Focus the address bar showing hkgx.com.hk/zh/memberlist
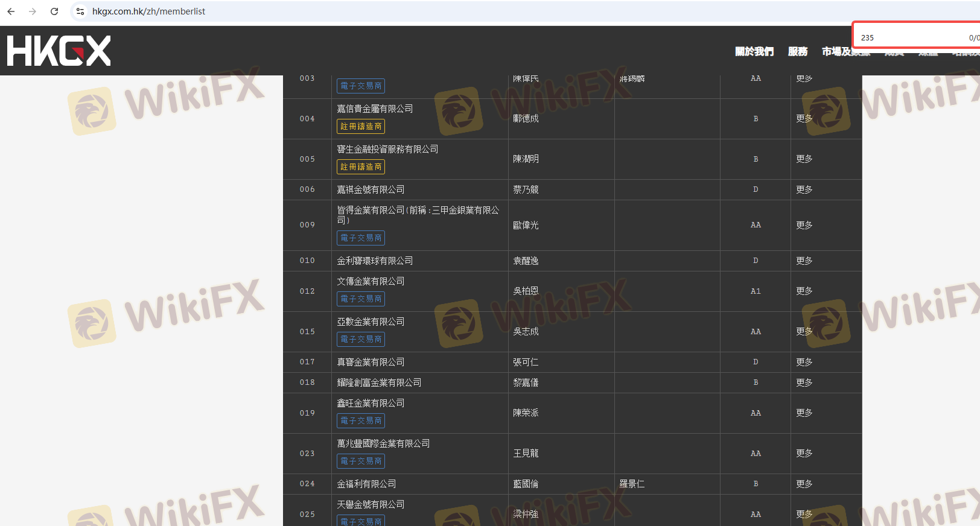980x526 pixels. [x=148, y=11]
